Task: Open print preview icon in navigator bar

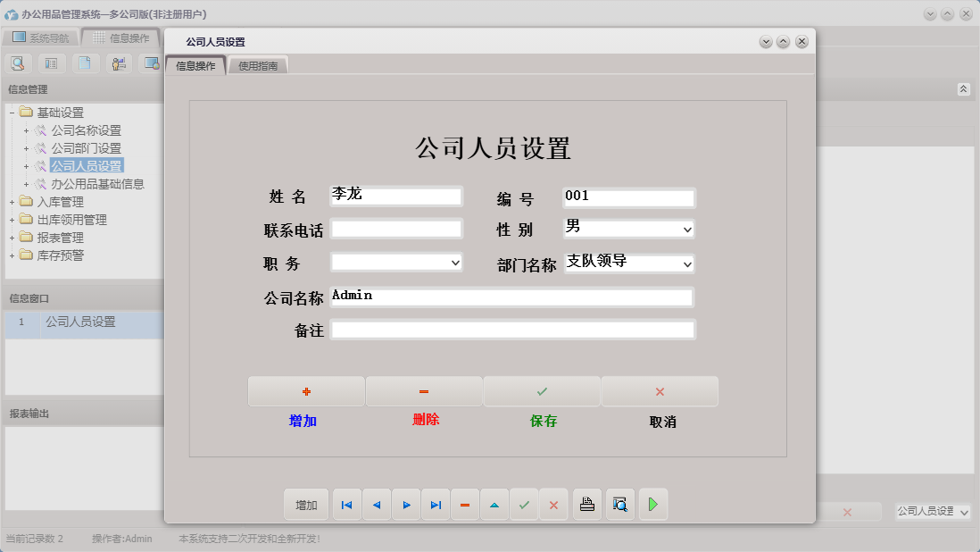Action: click(619, 505)
